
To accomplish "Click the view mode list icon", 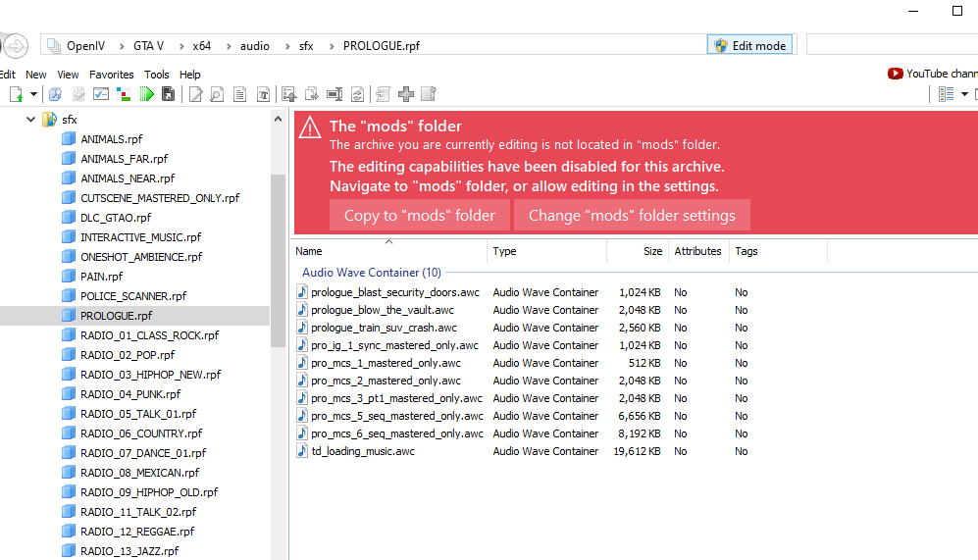I will point(947,94).
